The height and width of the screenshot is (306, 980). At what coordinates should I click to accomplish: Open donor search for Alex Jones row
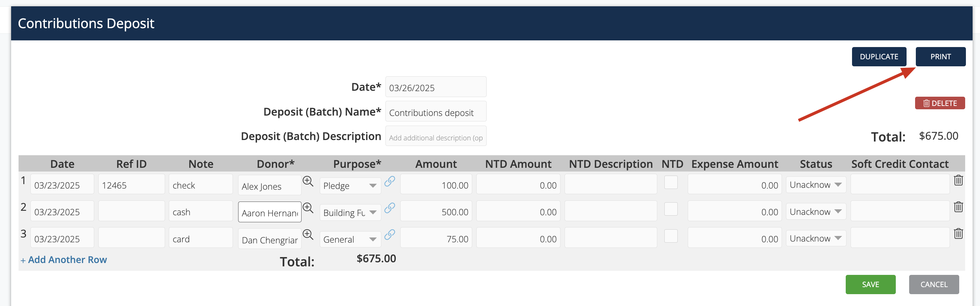(x=308, y=181)
